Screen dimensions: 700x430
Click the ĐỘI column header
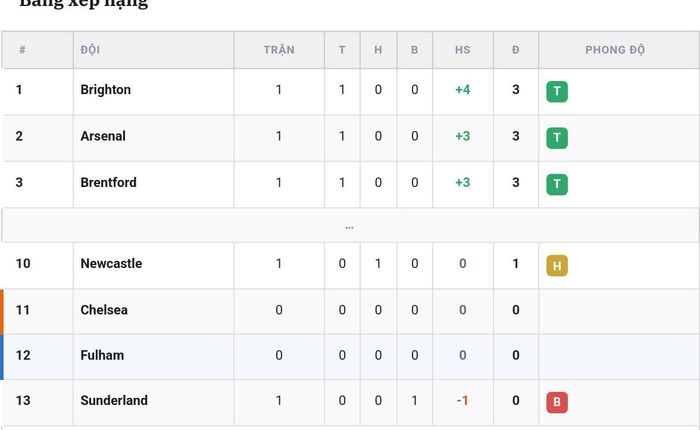pos(90,50)
